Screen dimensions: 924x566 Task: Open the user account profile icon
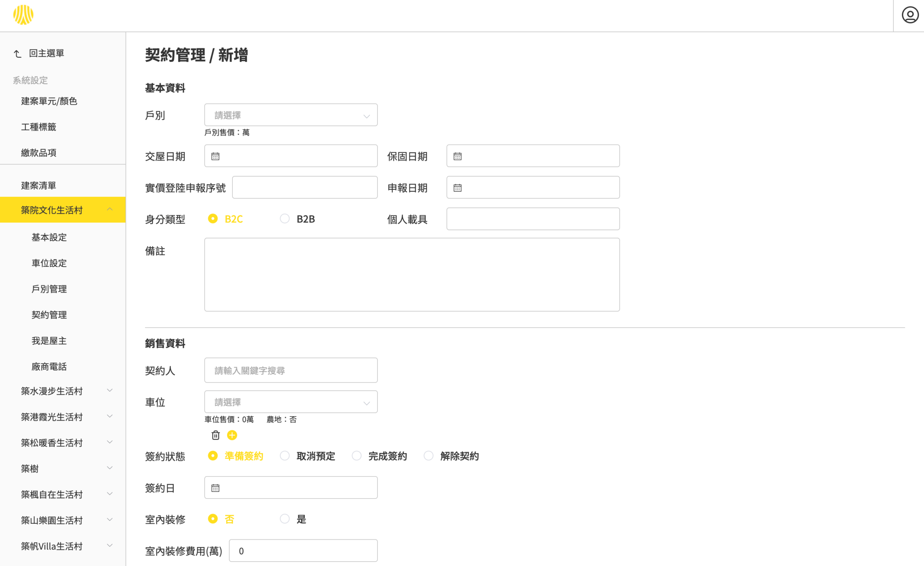point(910,16)
